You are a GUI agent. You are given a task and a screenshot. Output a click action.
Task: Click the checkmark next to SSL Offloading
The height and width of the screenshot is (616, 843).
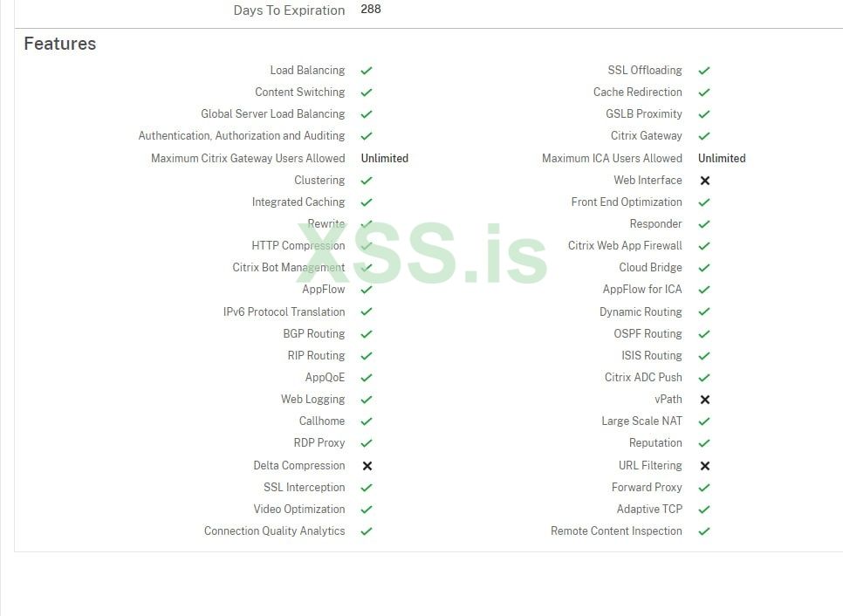(704, 71)
